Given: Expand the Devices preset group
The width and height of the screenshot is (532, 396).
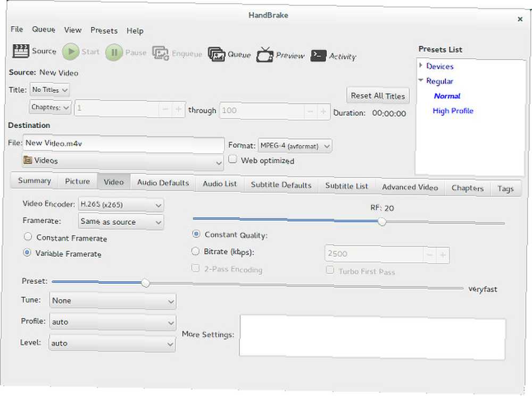Looking at the screenshot, I should 421,65.
